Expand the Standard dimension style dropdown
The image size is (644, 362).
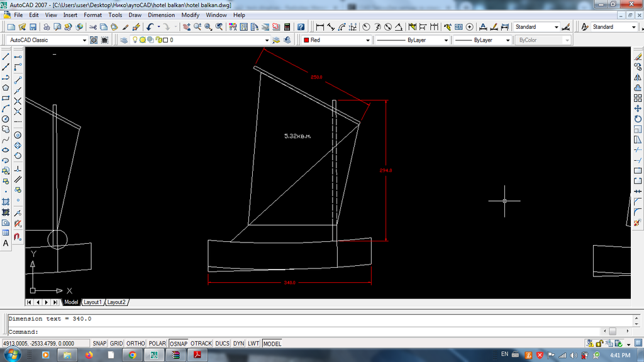556,27
